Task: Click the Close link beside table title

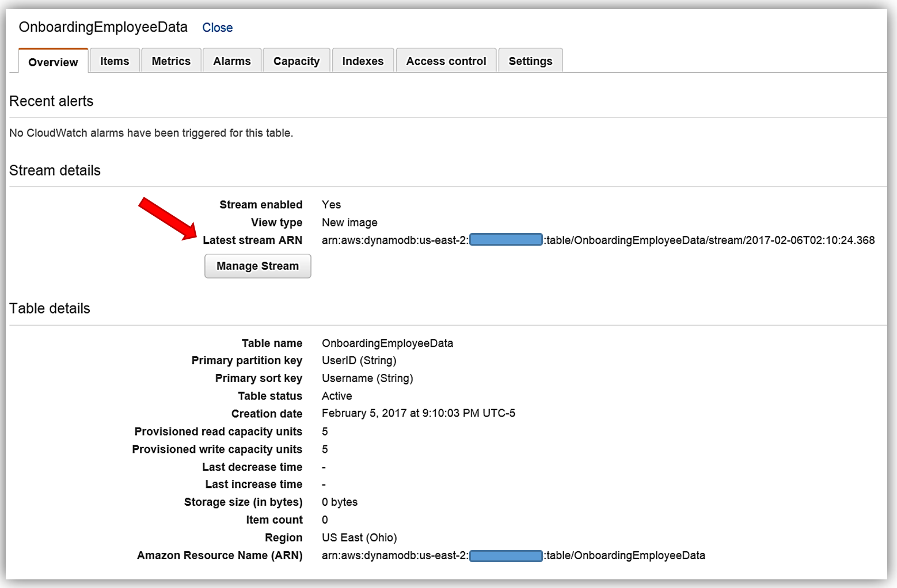Action: point(217,28)
